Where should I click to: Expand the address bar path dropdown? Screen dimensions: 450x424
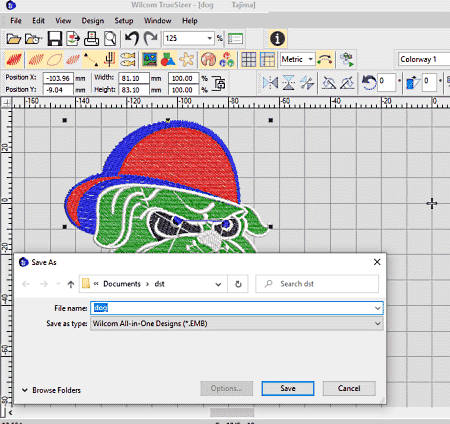coord(218,284)
